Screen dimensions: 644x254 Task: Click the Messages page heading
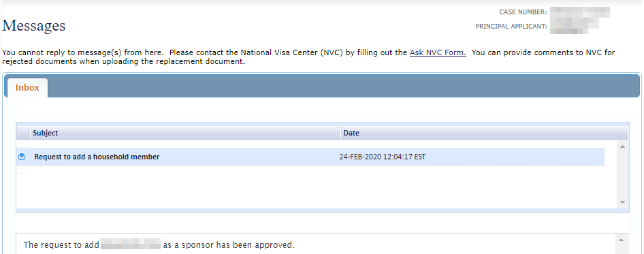[x=33, y=25]
